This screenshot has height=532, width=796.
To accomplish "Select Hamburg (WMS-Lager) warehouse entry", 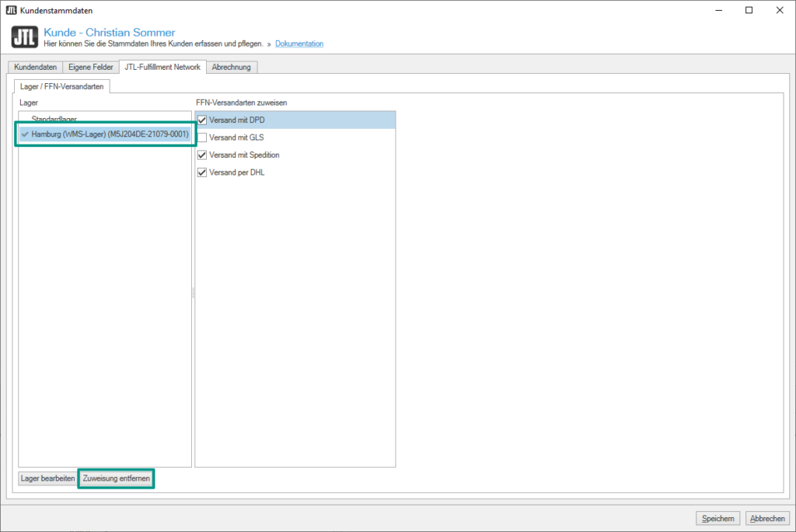I will click(109, 134).
